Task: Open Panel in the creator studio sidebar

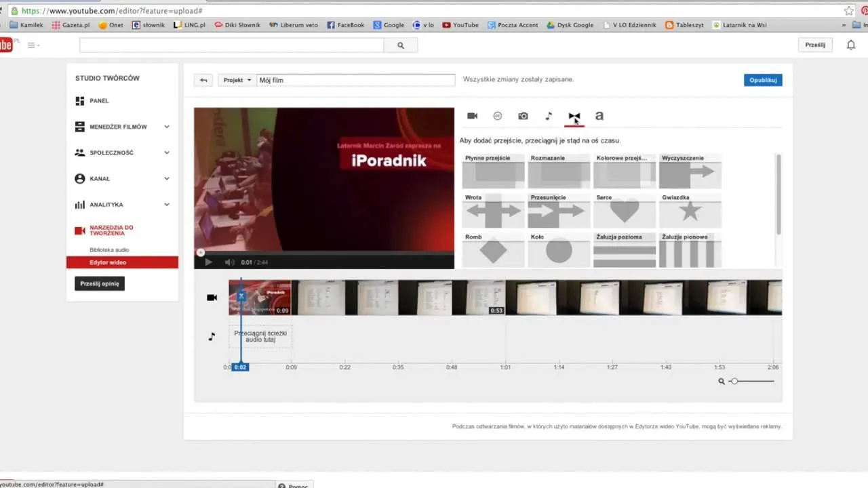Action: [x=99, y=101]
